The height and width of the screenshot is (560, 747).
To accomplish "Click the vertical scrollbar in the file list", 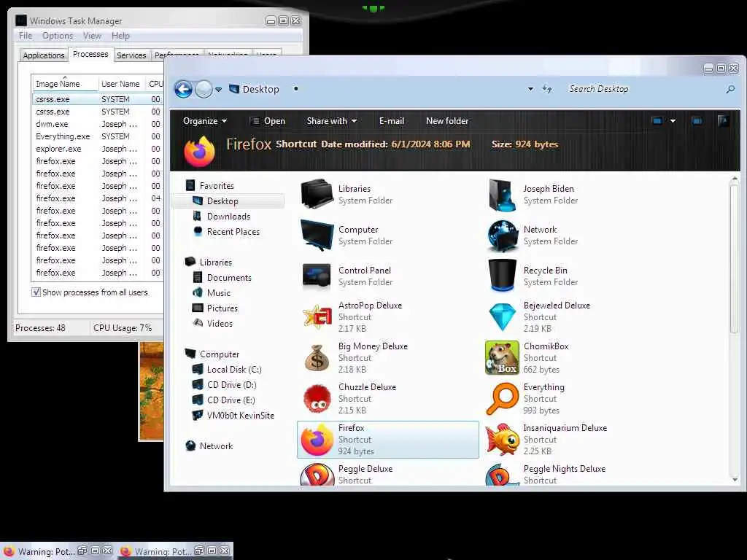I will (734, 258).
